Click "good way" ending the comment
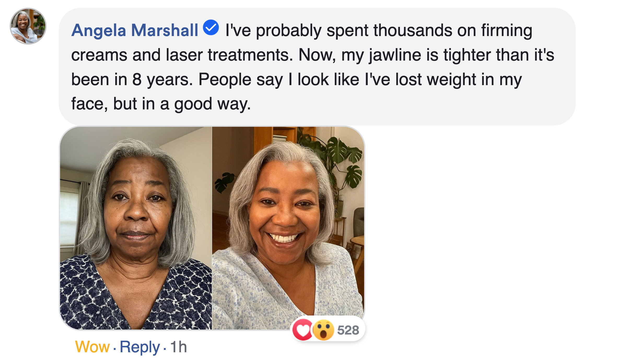629x364 pixels. tap(212, 104)
